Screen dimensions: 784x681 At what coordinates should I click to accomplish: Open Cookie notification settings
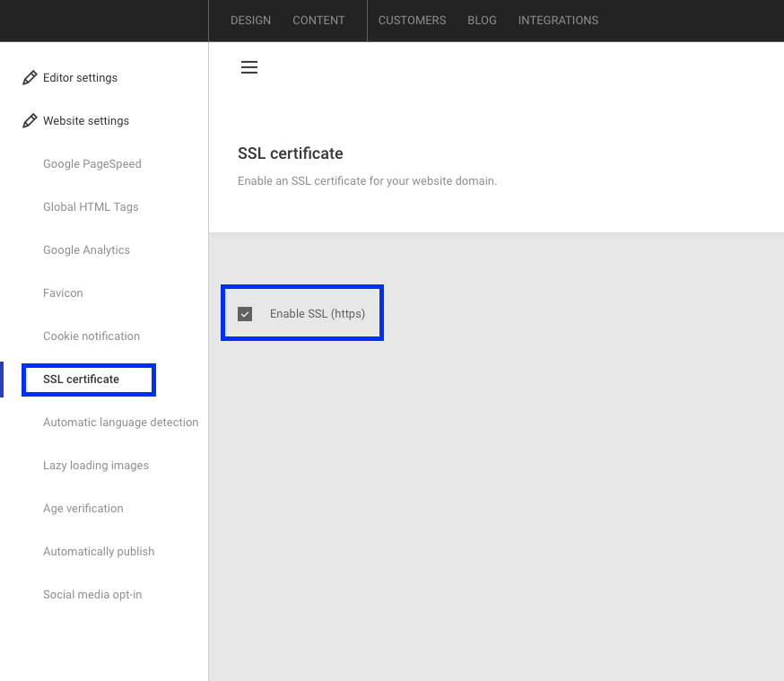(91, 336)
